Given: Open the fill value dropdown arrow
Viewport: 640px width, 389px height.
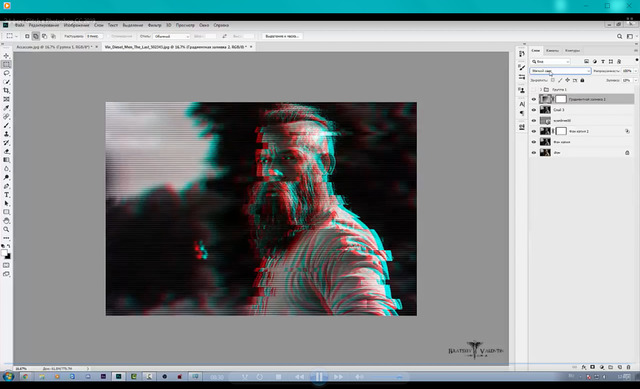Looking at the screenshot, I should 636,80.
